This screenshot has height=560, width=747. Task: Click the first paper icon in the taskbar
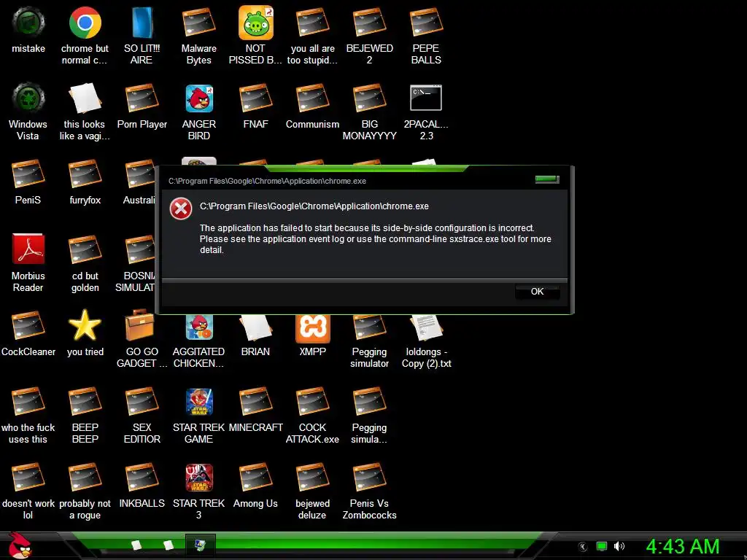(136, 545)
